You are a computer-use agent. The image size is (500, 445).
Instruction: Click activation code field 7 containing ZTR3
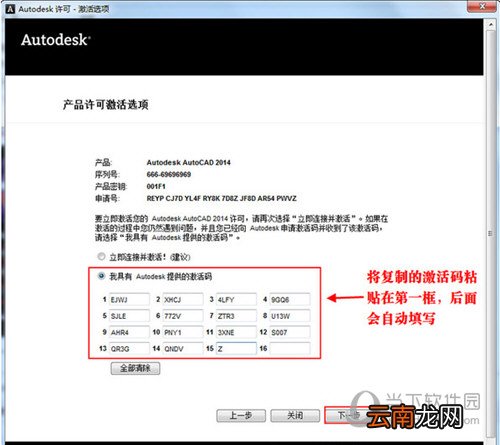click(236, 316)
